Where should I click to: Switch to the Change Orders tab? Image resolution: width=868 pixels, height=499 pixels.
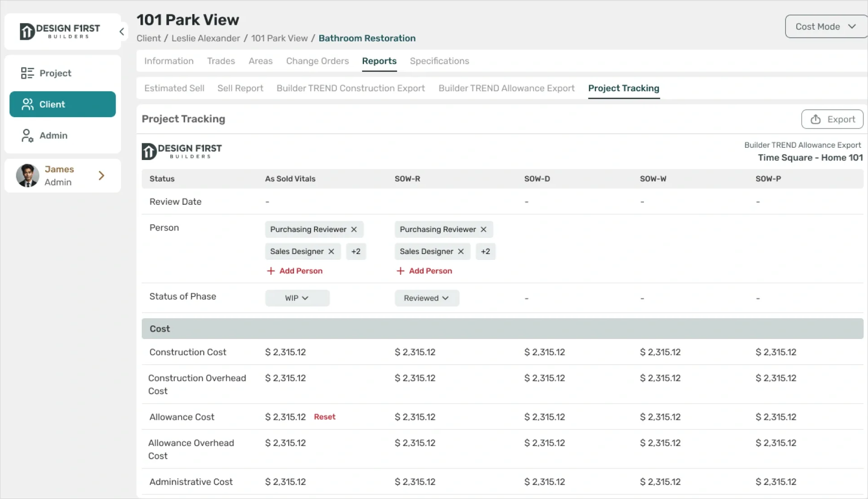[317, 61]
